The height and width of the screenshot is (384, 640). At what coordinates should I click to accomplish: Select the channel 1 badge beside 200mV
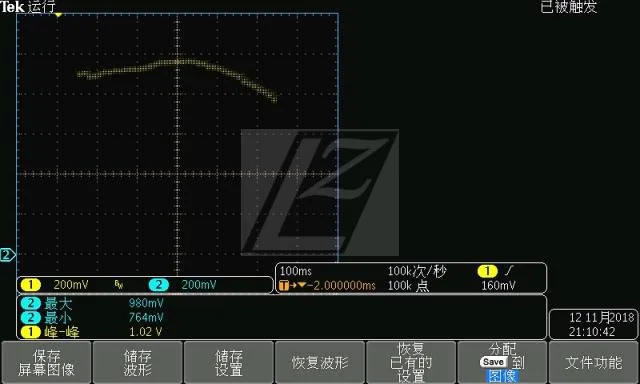point(31,284)
